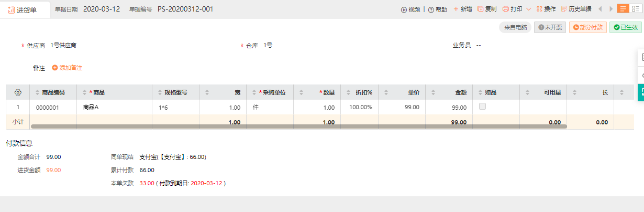
Task: Expand the 打印 dropdown arrow
Action: pyautogui.click(x=528, y=9)
